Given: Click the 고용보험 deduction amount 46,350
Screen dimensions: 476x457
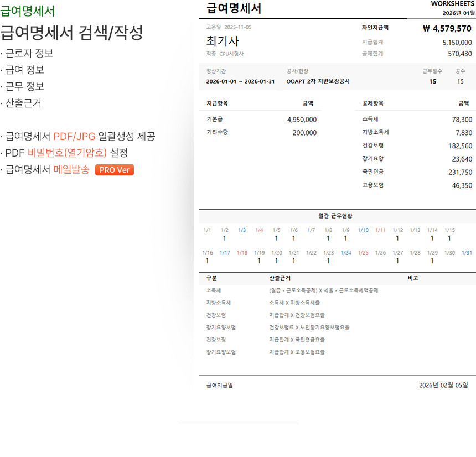Looking at the screenshot, I should [x=462, y=185].
